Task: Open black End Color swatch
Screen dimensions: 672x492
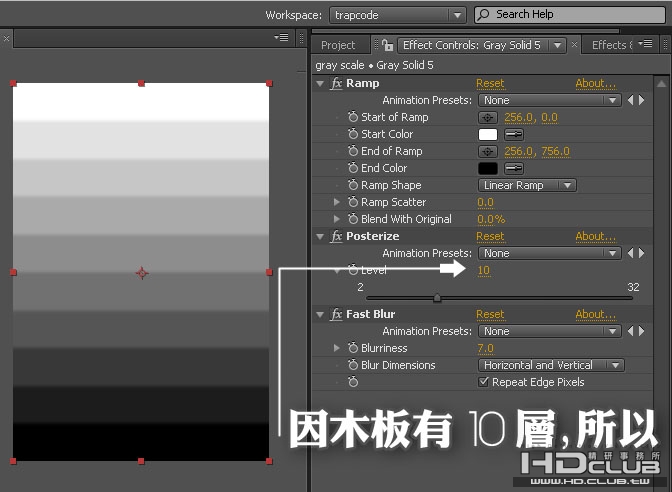Action: tap(488, 168)
